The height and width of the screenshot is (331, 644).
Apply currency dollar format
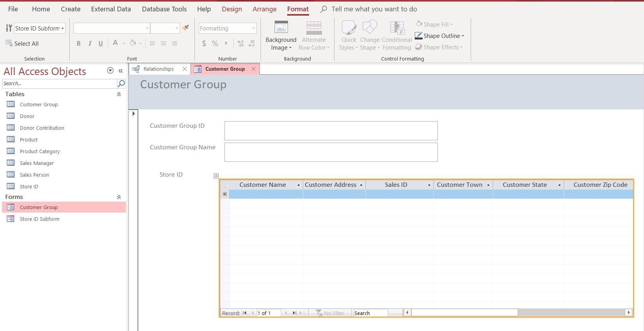pyautogui.click(x=204, y=43)
